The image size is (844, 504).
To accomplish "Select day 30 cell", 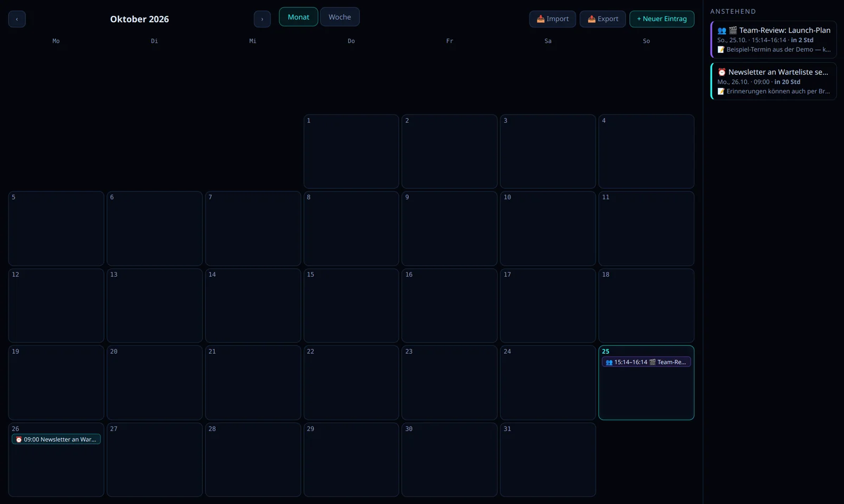I will 449,460.
